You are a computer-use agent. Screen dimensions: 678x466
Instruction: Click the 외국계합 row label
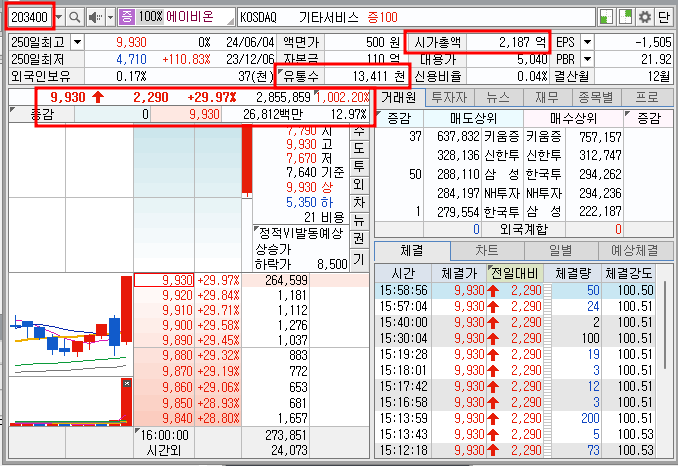click(x=523, y=229)
